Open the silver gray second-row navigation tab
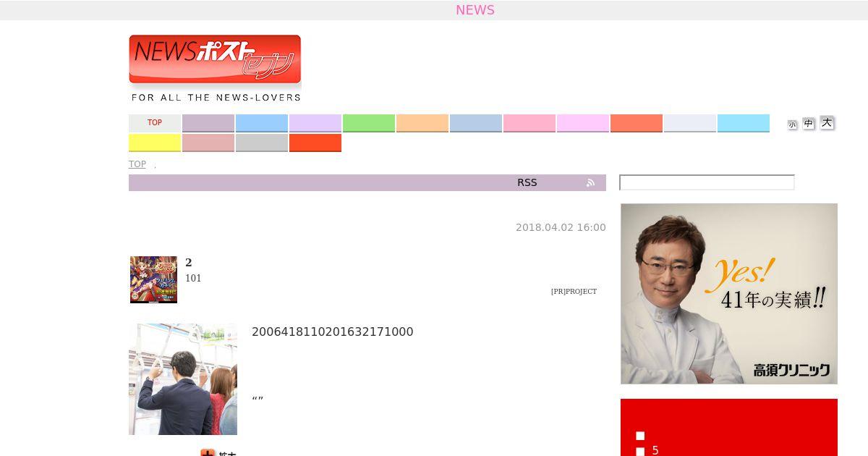This screenshot has height=456, width=868. [262, 143]
